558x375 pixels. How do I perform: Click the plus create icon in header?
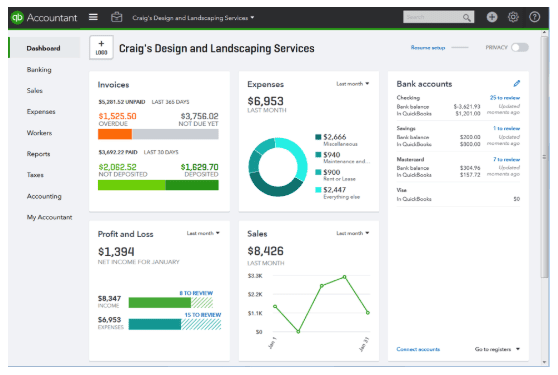pyautogui.click(x=492, y=17)
